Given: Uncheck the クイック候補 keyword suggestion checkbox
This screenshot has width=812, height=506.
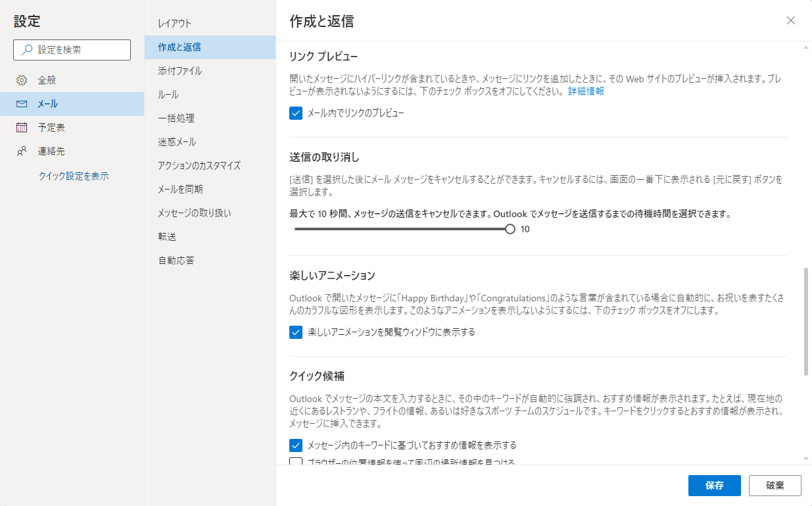Looking at the screenshot, I should tap(295, 445).
